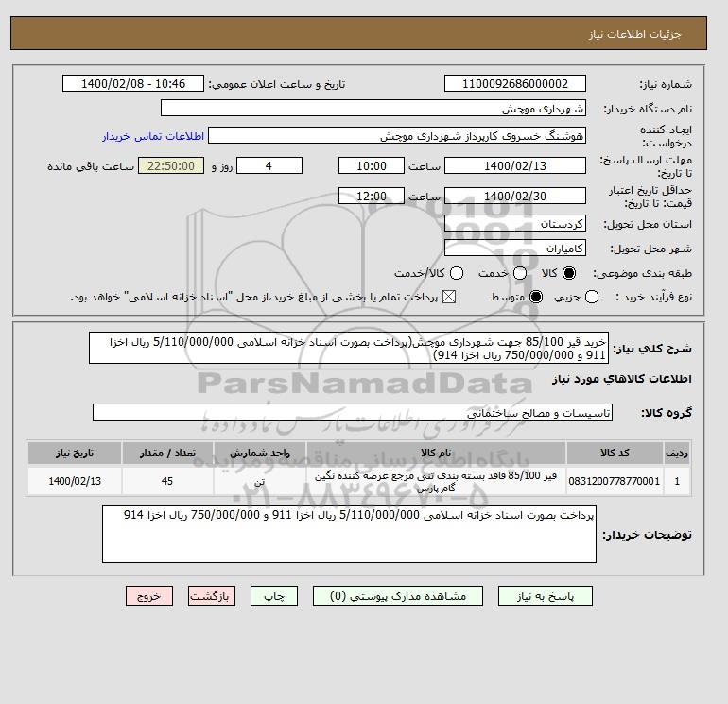This screenshot has width=728, height=704.
Task: Click the unit cell تن
Action: pyautogui.click(x=260, y=481)
